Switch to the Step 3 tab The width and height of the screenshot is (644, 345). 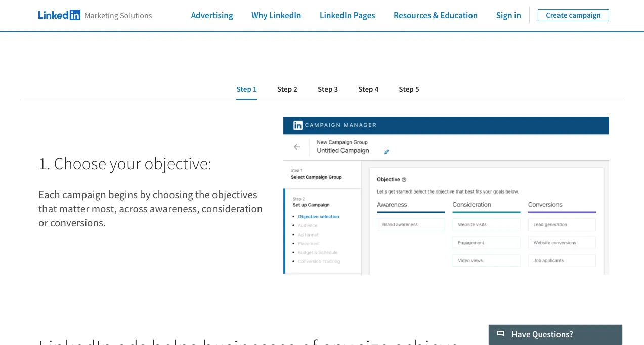328,89
